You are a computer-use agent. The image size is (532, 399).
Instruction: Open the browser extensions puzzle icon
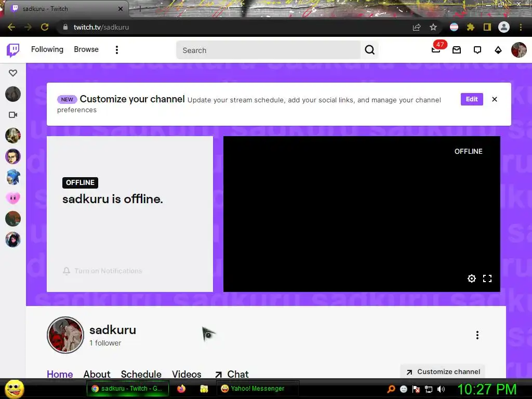coord(470,27)
